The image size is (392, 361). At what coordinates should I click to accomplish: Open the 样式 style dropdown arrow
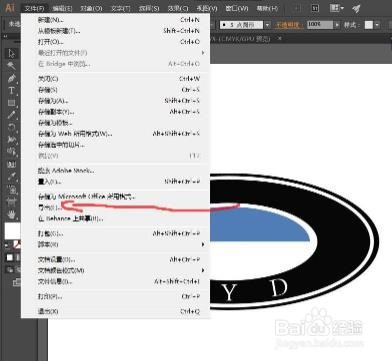(x=377, y=25)
